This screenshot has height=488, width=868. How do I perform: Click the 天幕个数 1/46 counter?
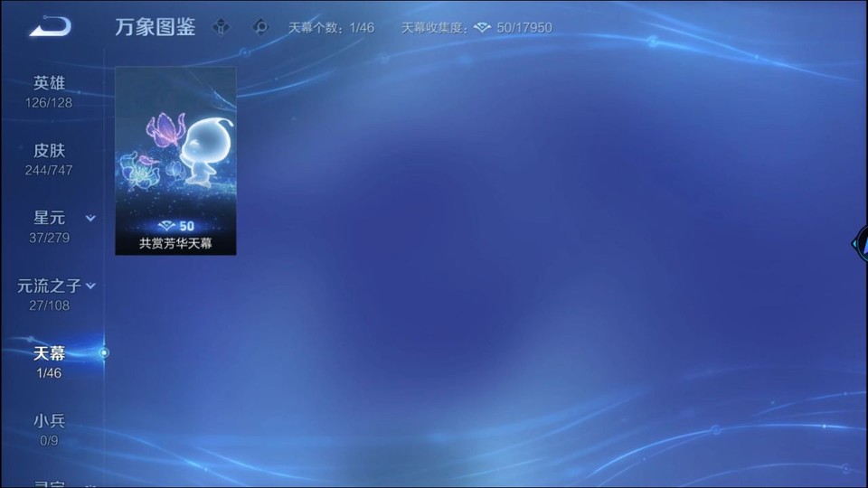(331, 28)
